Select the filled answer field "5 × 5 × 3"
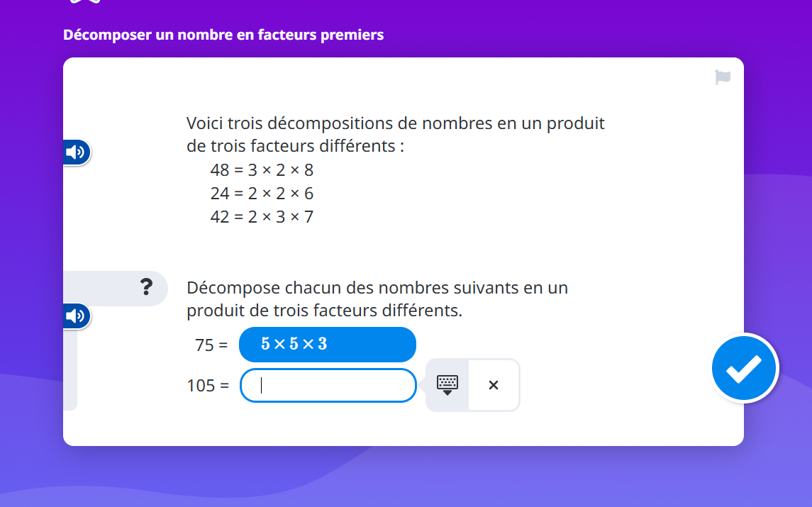Image resolution: width=812 pixels, height=507 pixels. click(x=328, y=345)
